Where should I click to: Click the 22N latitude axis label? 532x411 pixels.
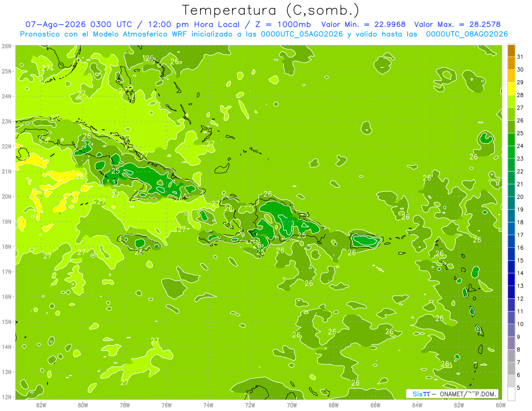tap(7, 146)
